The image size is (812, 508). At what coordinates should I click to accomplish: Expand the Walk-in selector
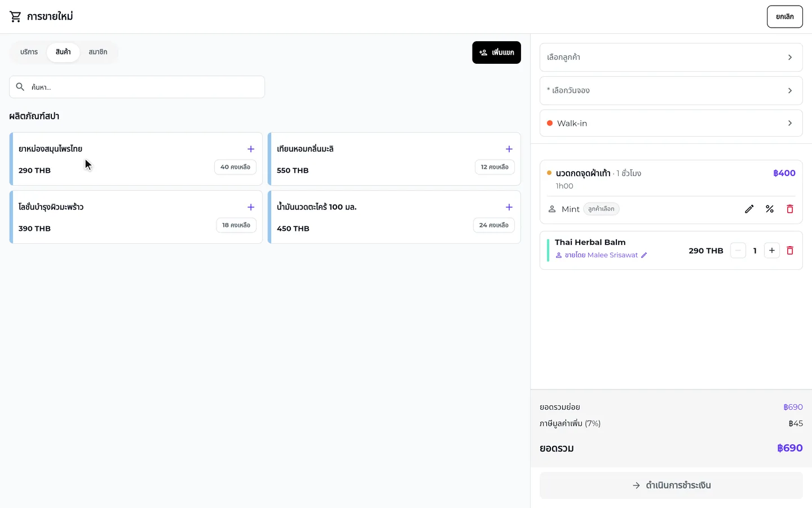(671, 123)
